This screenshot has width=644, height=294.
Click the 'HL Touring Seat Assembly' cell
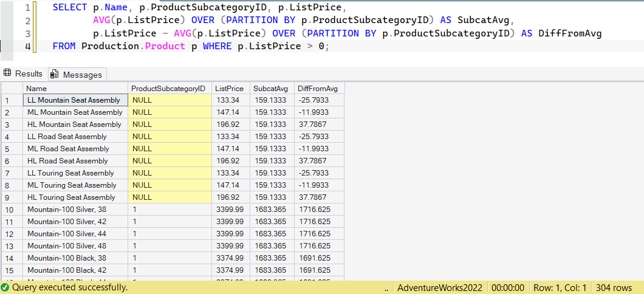click(75, 197)
